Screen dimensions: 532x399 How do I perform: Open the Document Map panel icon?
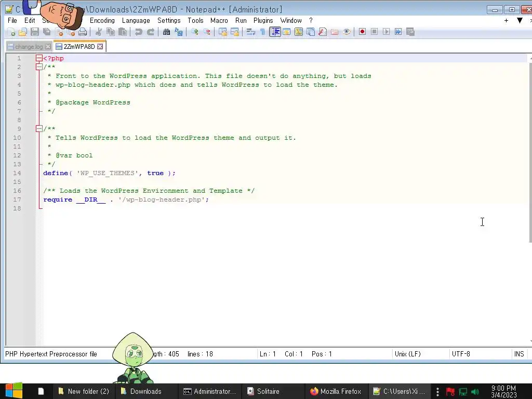299,32
